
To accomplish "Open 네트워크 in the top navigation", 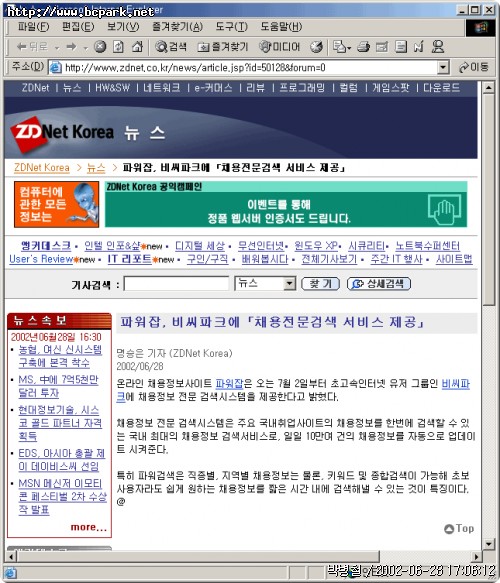I will pyautogui.click(x=162, y=88).
